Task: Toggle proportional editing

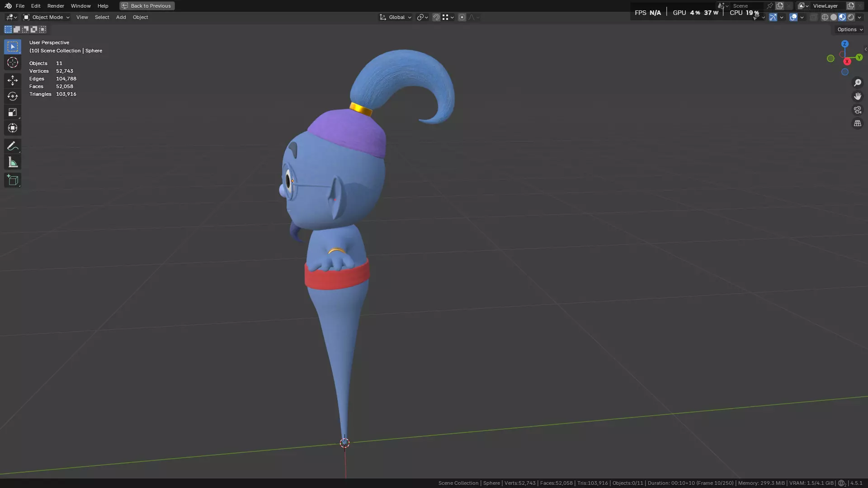Action: point(462,17)
